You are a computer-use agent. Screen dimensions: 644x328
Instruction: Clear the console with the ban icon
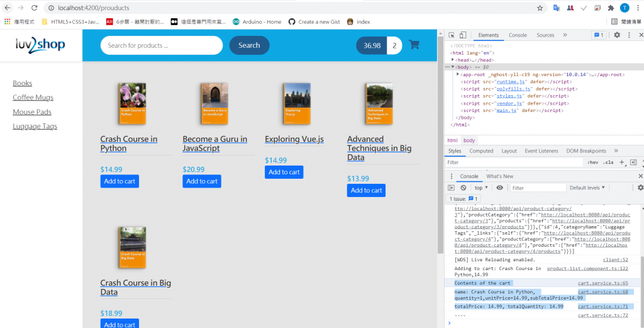464,188
